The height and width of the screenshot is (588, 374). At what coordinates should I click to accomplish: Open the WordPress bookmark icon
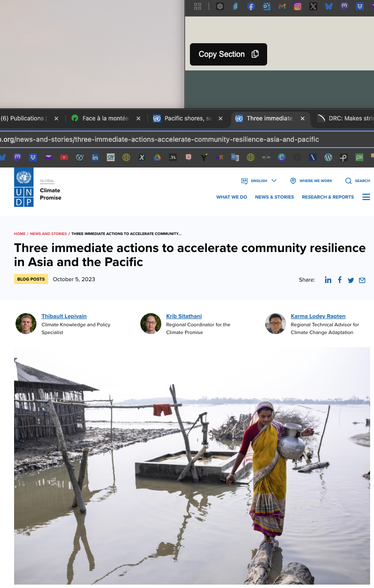328,157
